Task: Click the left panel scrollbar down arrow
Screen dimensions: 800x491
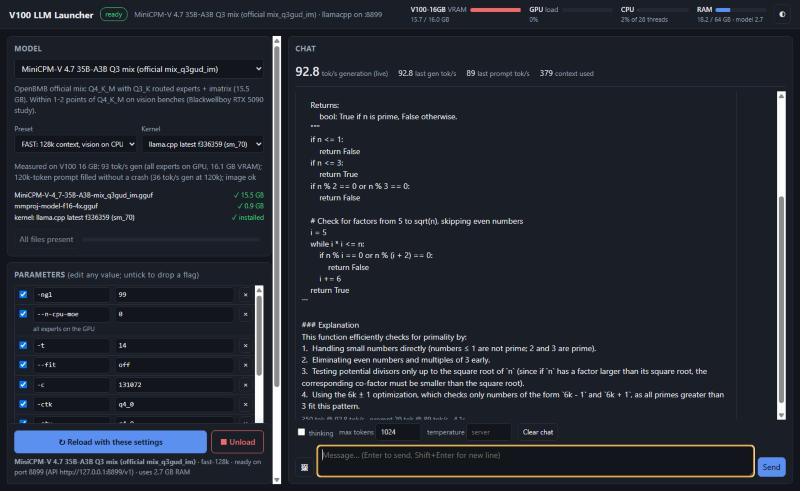Action: pyautogui.click(x=277, y=480)
